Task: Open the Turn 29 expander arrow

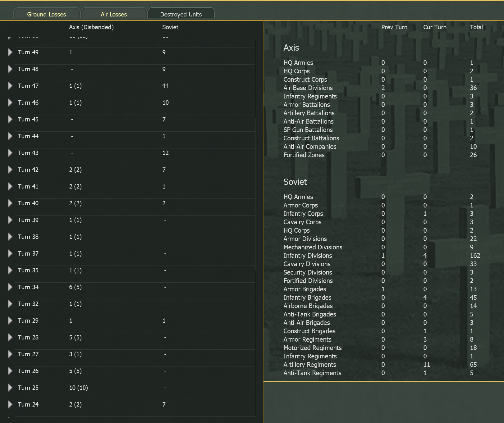Action: (10, 321)
